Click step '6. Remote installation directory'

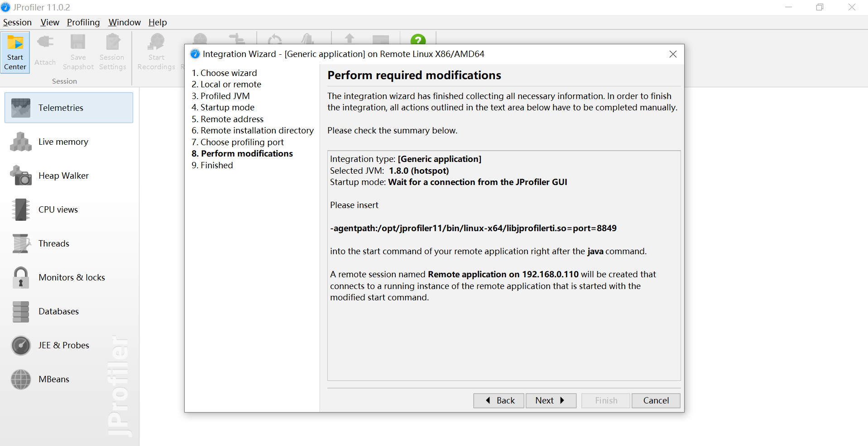[253, 130]
